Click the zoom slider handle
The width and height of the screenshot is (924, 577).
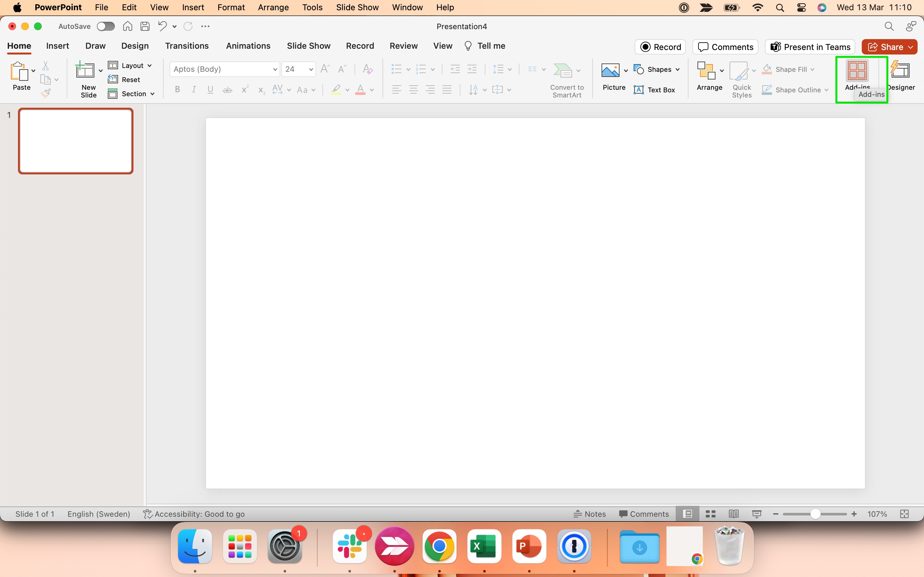click(815, 514)
